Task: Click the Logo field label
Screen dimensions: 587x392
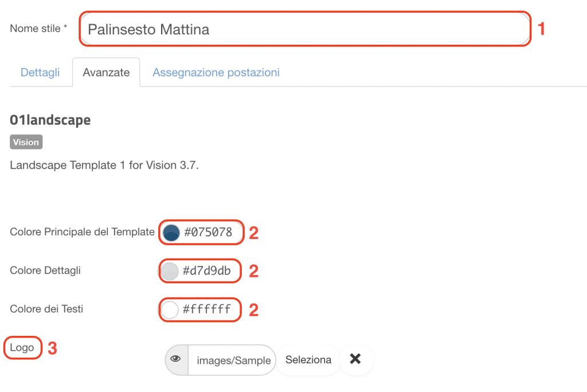Action: pos(22,347)
